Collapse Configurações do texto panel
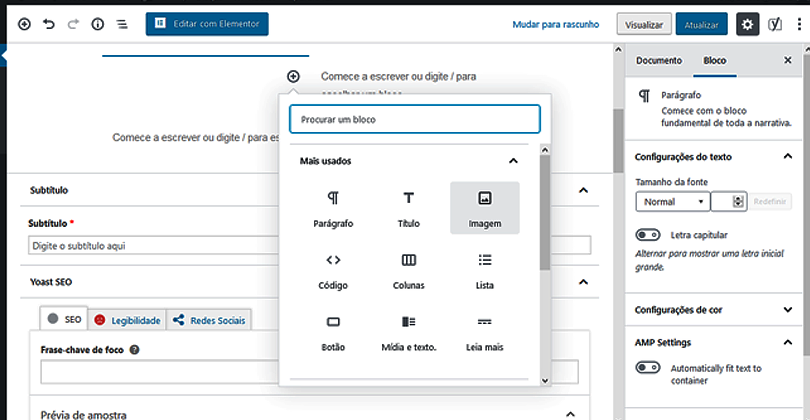This screenshot has width=810, height=420. [x=788, y=156]
